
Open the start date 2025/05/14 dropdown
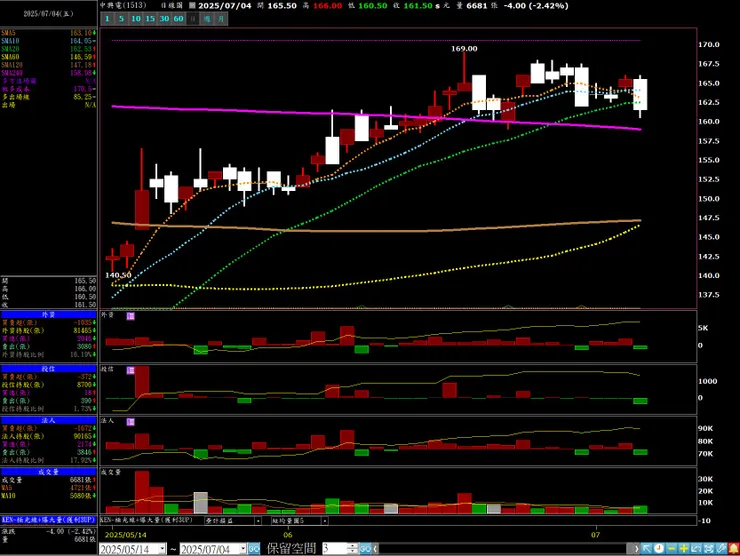[162, 549]
